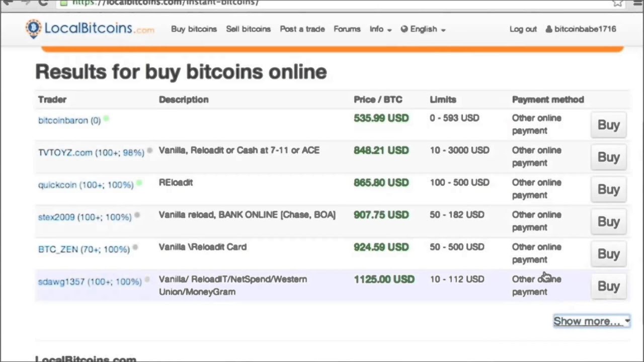This screenshot has height=362, width=644.
Task: Buy from stex2009 at 907.75 USD
Action: (x=608, y=221)
